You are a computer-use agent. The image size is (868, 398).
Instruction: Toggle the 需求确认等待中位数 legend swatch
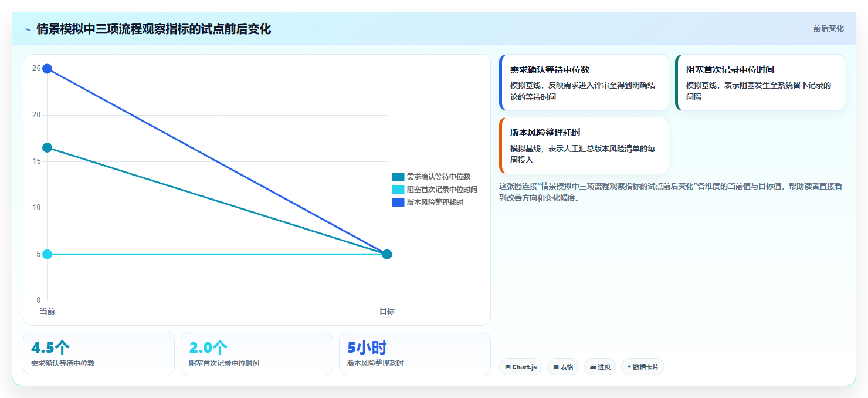398,177
